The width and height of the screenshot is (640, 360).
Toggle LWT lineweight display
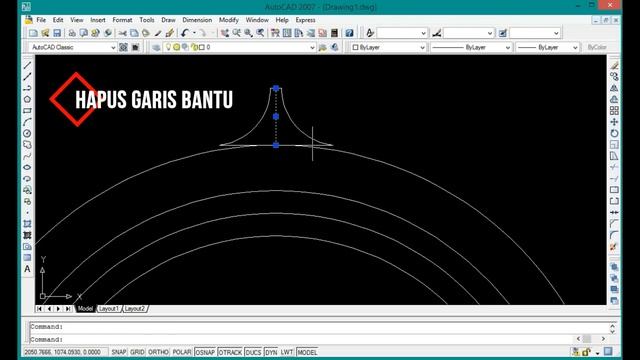(x=287, y=352)
